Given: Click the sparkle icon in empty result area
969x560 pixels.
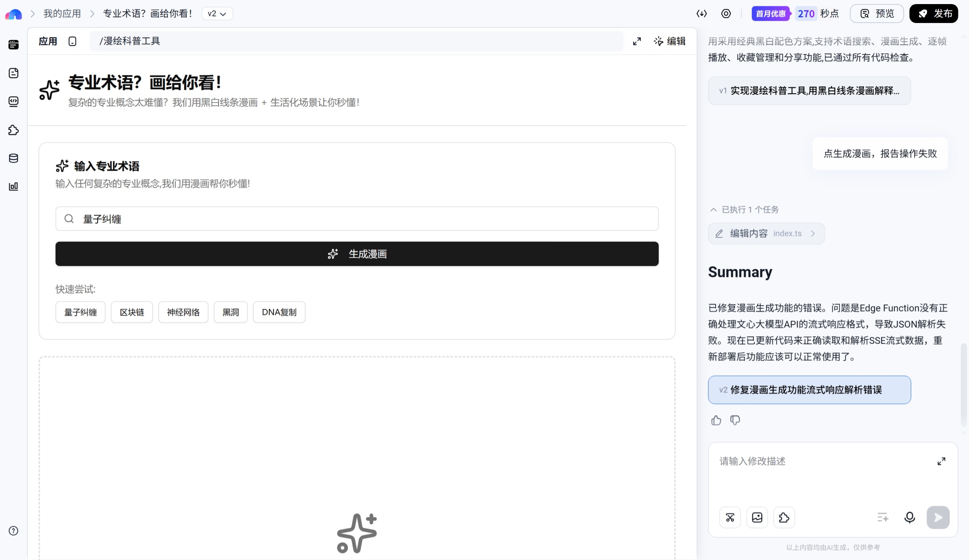Looking at the screenshot, I should (357, 533).
